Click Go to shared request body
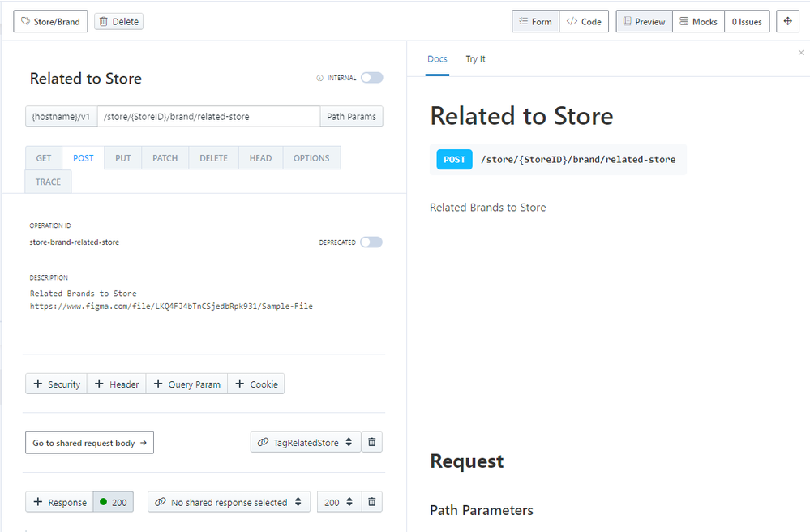The image size is (810, 532). click(89, 443)
